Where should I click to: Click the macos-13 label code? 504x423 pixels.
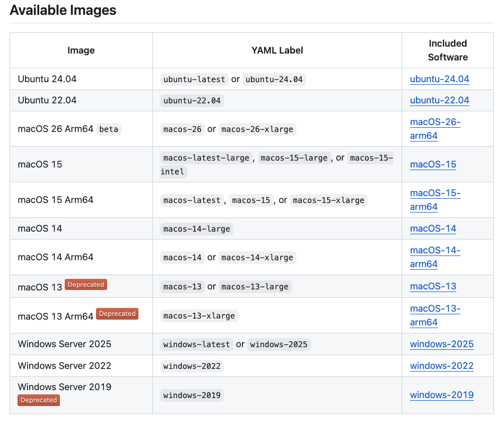183,286
